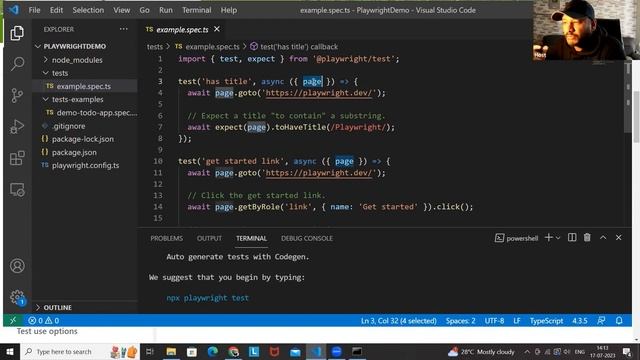This screenshot has height=360, width=640.
Task: Open the Run and Debug view
Action: [x=17, y=127]
